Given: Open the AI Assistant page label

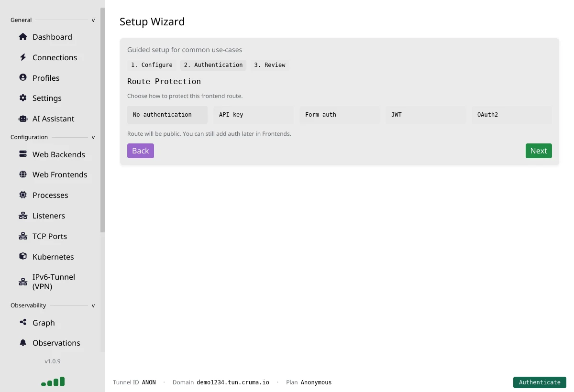Looking at the screenshot, I should click(54, 119).
